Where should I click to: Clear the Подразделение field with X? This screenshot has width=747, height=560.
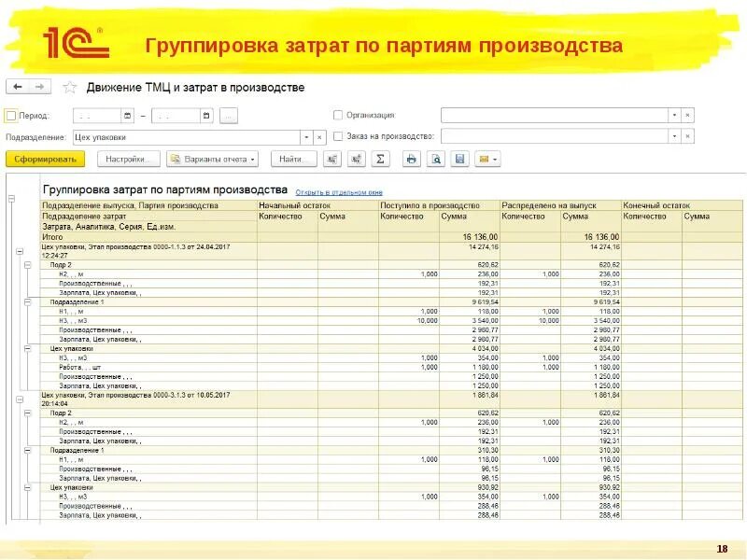coord(319,137)
